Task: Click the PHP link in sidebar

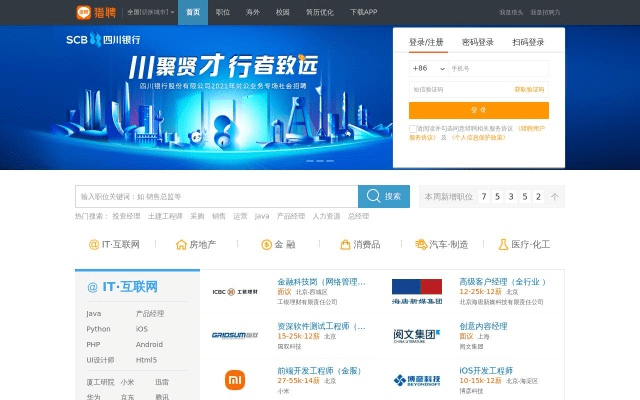Action: (x=93, y=344)
